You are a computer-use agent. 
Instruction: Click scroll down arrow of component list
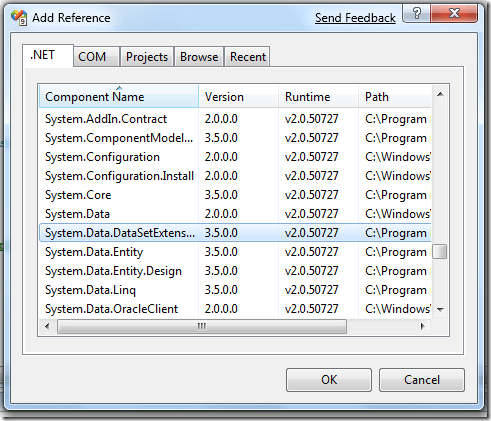coord(440,310)
